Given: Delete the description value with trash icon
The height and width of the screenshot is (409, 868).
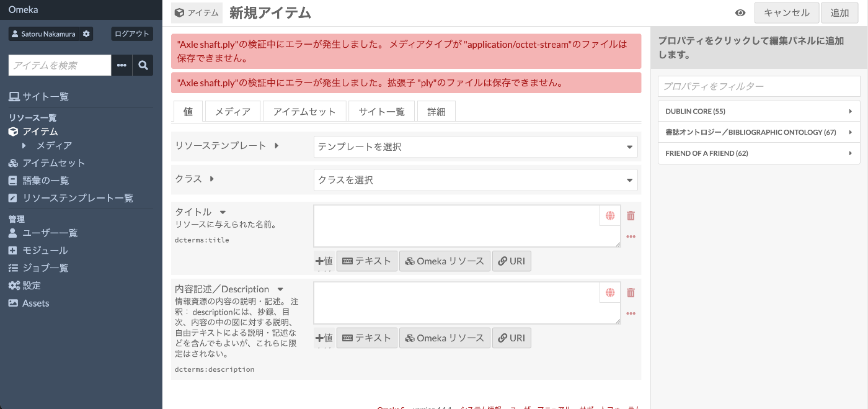Looking at the screenshot, I should pyautogui.click(x=631, y=293).
